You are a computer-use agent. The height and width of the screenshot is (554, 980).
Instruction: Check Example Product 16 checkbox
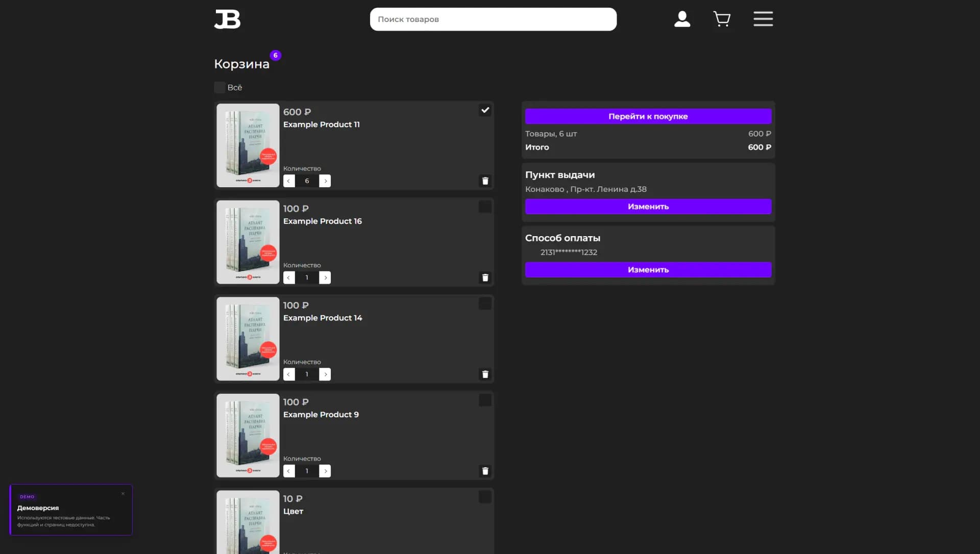pos(485,207)
